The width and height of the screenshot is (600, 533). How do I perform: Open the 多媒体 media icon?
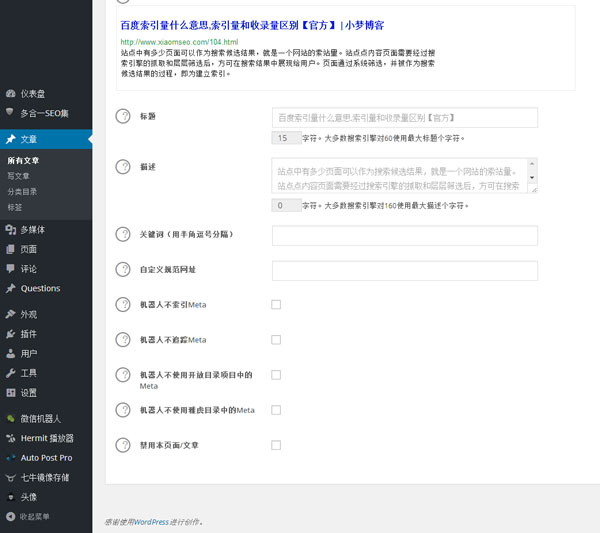pyautogui.click(x=11, y=230)
